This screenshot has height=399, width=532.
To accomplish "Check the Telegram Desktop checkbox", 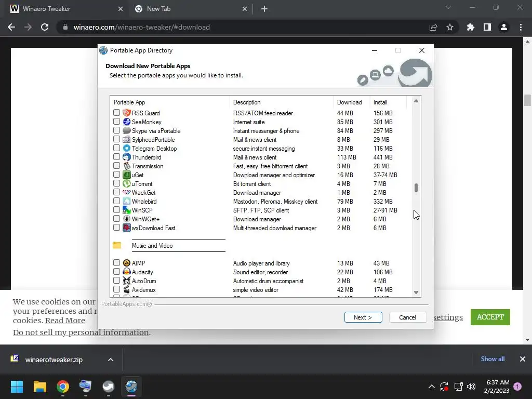I will 116,148.
